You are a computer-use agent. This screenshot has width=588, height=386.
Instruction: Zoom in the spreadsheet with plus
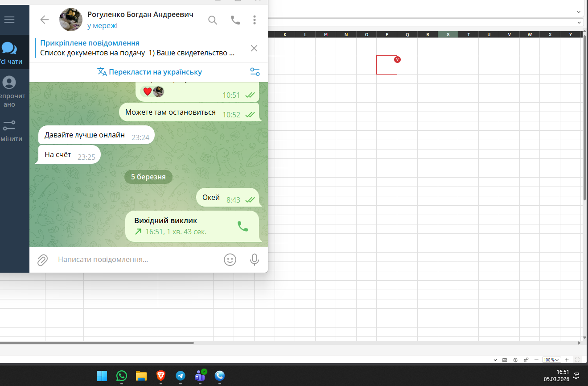pyautogui.click(x=567, y=360)
